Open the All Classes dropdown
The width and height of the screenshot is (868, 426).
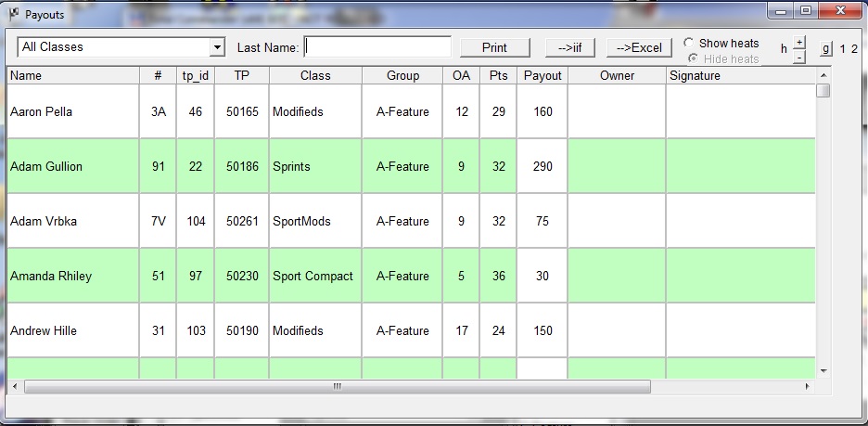click(217, 47)
